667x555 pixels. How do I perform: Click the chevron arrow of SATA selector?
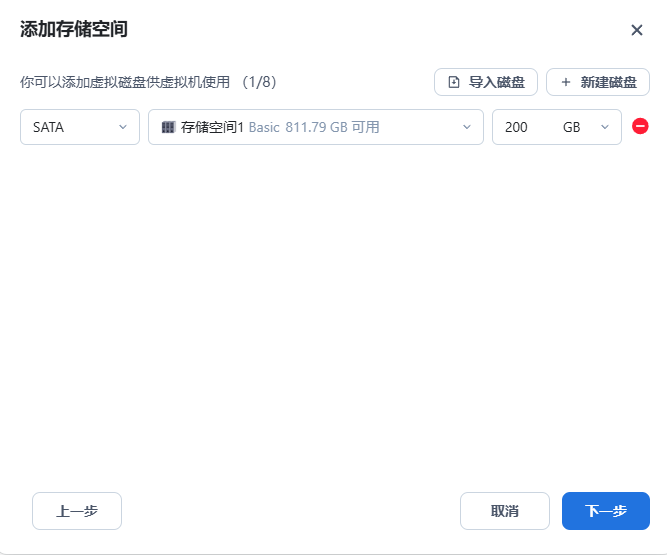click(123, 127)
